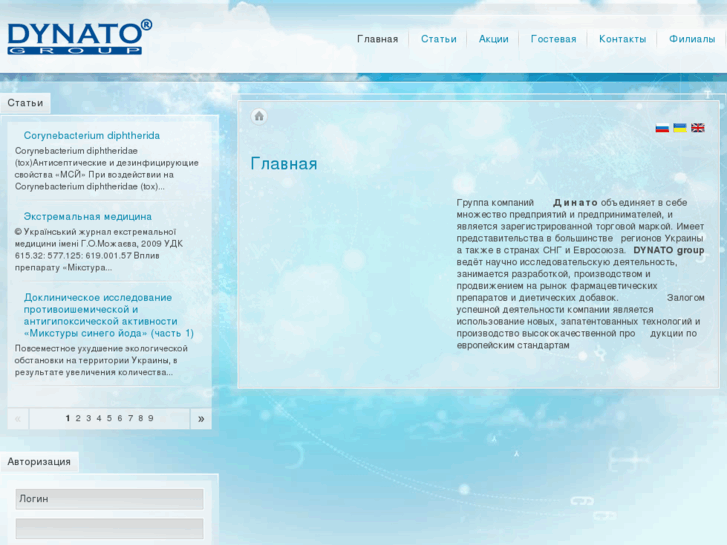Viewport: 727px width, 545px height.
Task: Click the Главная page heading
Action: (x=284, y=164)
